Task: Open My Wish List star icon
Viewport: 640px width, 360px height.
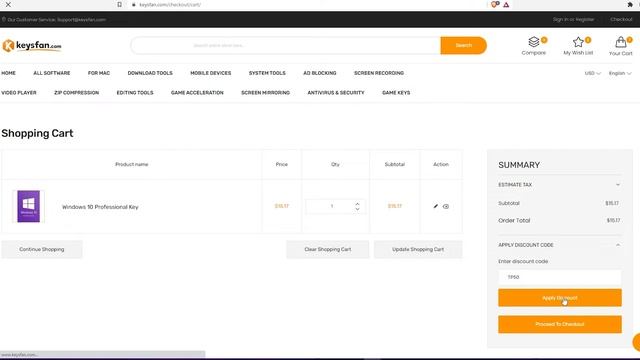Action: [x=578, y=42]
